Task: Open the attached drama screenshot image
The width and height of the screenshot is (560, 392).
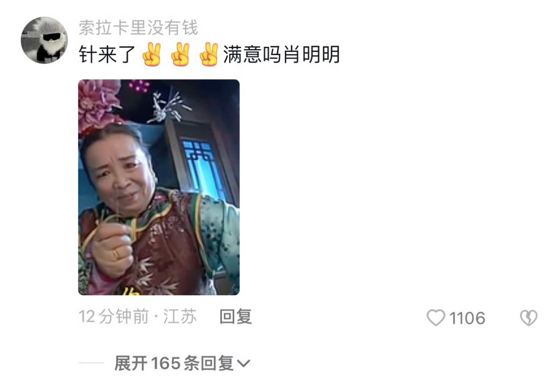Action: 159,187
